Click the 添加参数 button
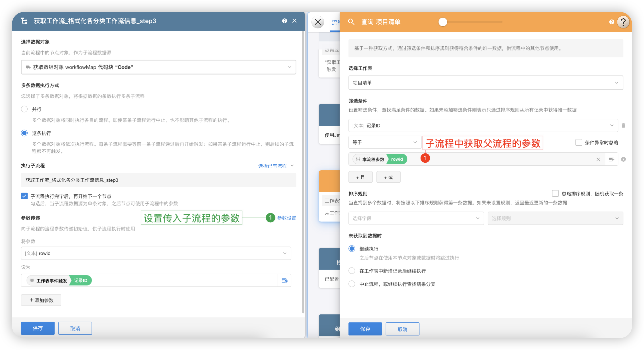Viewport: 644px width, 350px height. [41, 300]
